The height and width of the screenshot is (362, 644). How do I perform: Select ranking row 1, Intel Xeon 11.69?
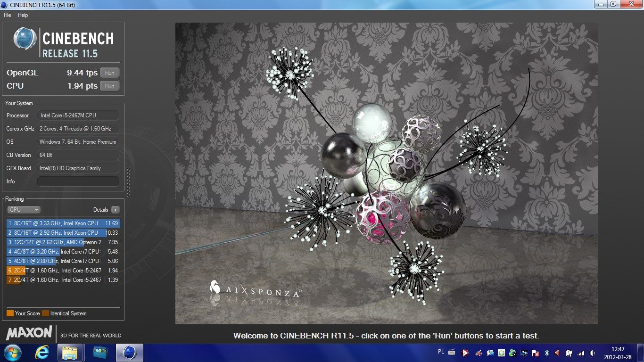pyautogui.click(x=63, y=223)
